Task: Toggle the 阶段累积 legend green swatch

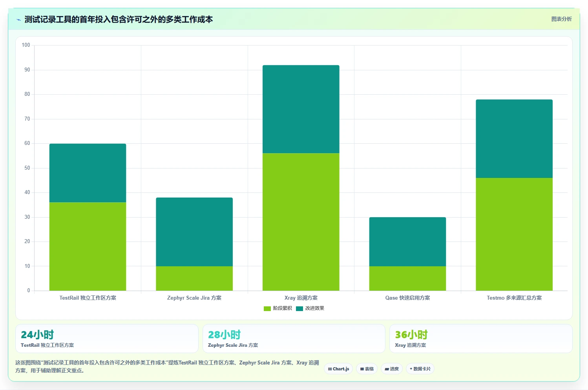Action: 267,309
